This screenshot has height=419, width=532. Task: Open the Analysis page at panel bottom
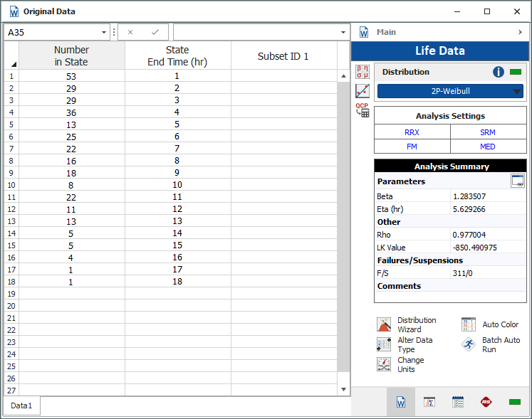click(429, 402)
